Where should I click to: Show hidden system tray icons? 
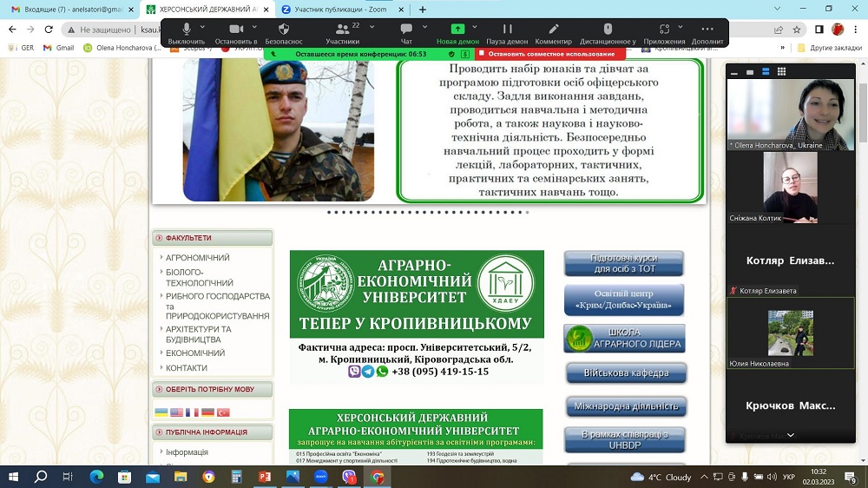[704, 477]
